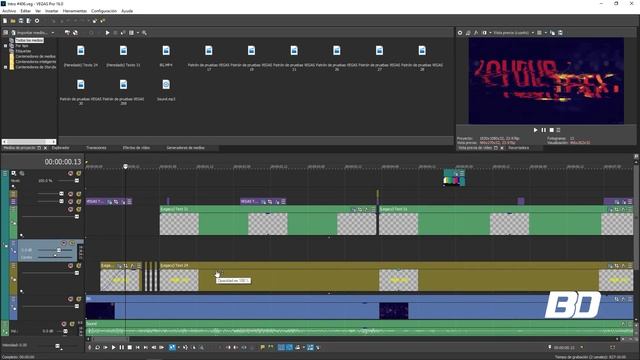Copy snapshot to clipboard icon in preview

click(x=552, y=33)
